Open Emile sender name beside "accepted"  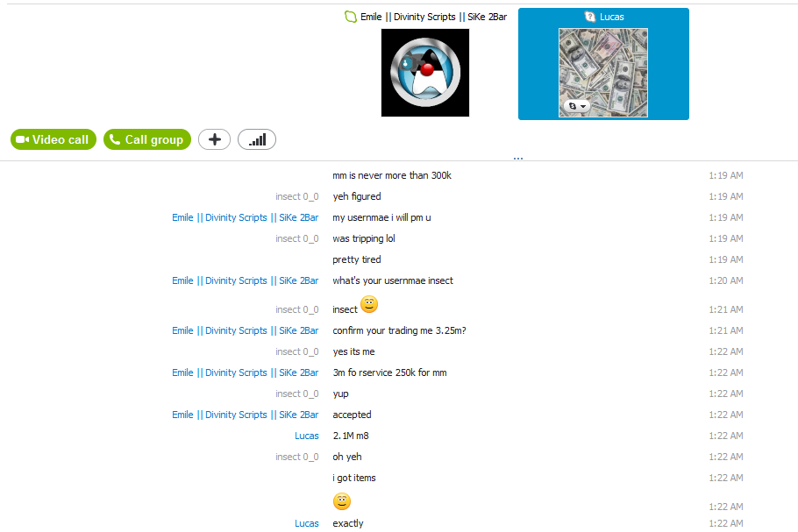(246, 415)
